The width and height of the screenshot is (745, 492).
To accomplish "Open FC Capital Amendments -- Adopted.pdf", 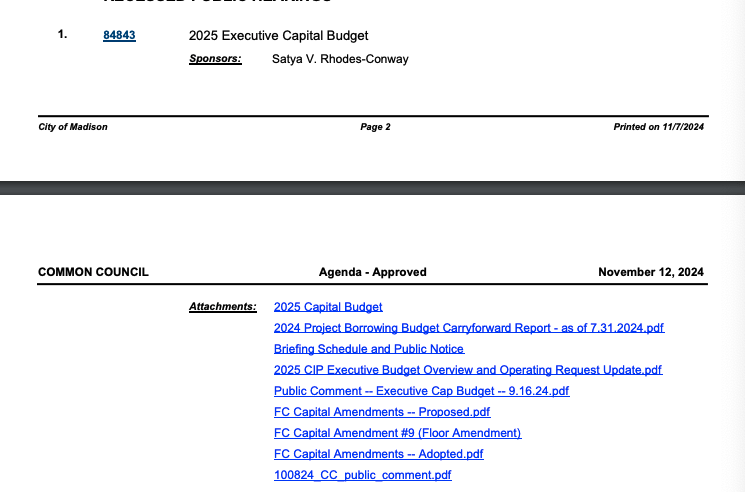I will [x=379, y=454].
